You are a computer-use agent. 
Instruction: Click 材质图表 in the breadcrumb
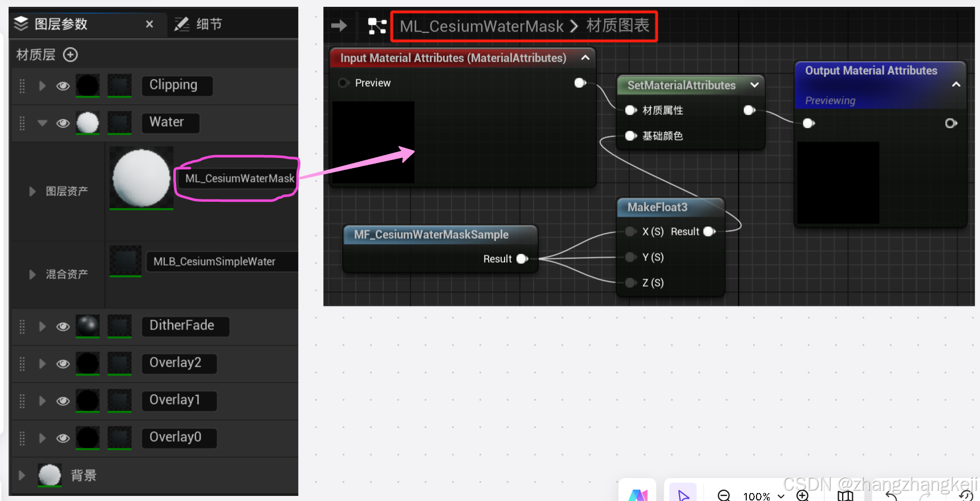(618, 26)
